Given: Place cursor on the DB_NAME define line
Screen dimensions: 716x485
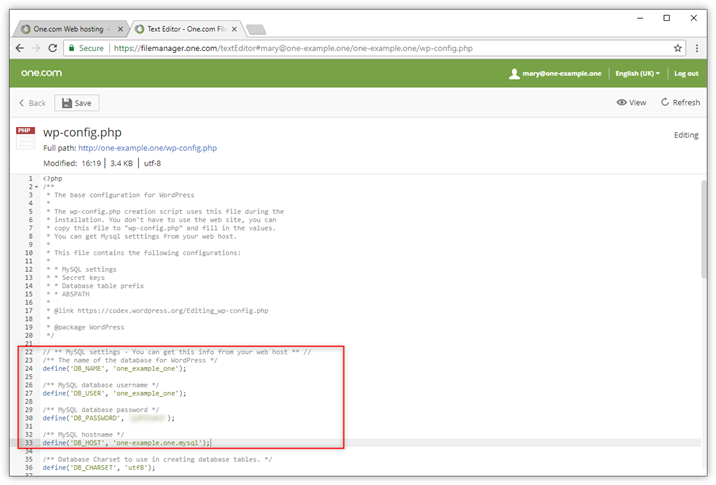Looking at the screenshot, I should [115, 369].
